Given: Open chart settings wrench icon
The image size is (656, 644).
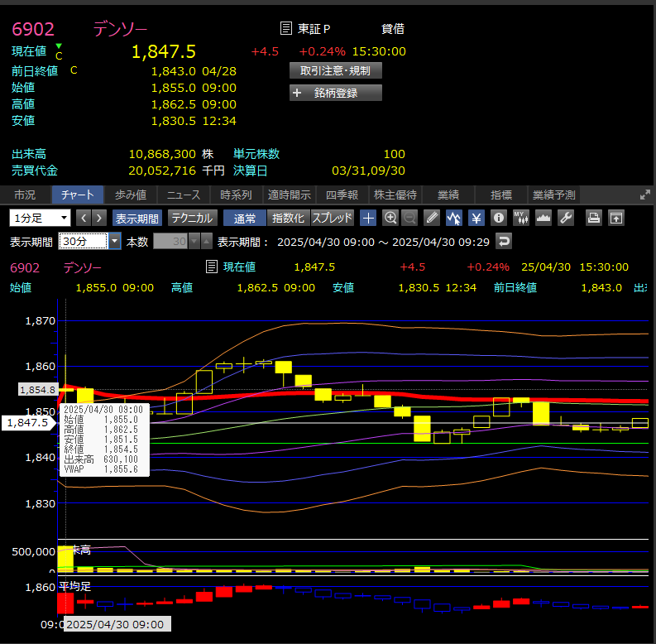Looking at the screenshot, I should pos(566,219).
